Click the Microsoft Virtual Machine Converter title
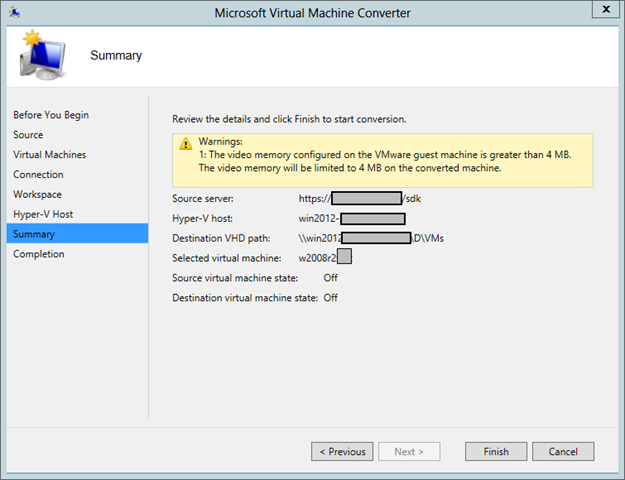This screenshot has height=480, width=625. pos(312,13)
